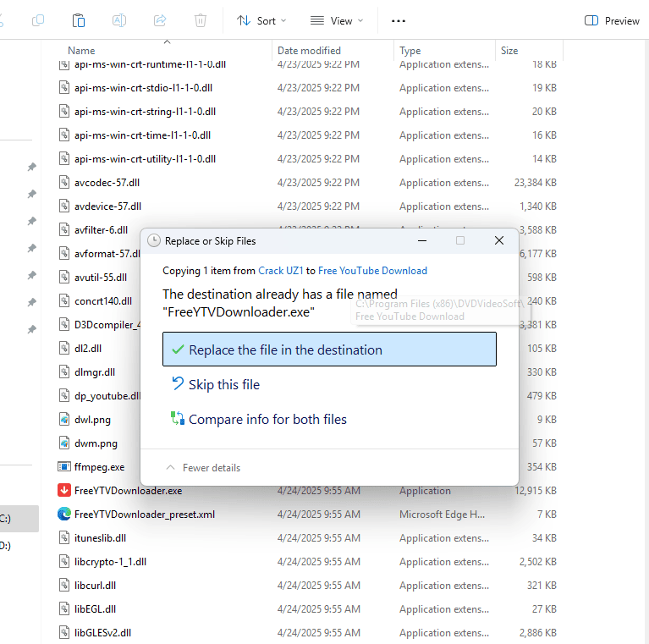The image size is (649, 644).
Task: Select the ffmpeg.exe application icon
Action: point(63,466)
